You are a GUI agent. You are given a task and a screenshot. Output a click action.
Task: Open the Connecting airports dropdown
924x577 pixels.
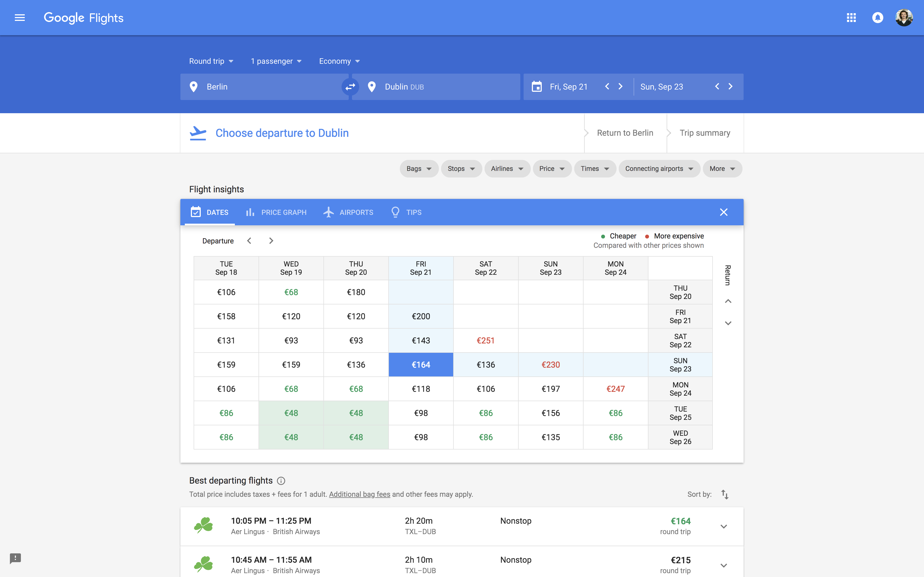(659, 168)
